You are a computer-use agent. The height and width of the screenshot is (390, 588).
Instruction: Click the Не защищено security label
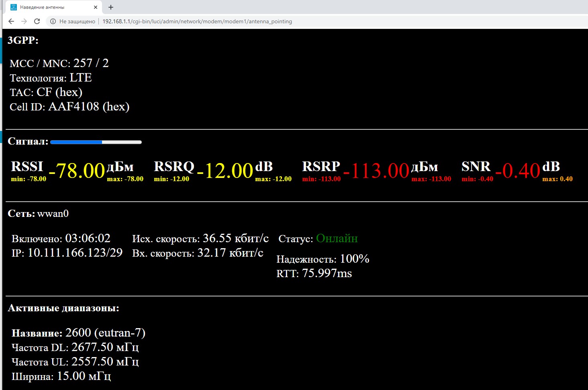[x=77, y=21]
